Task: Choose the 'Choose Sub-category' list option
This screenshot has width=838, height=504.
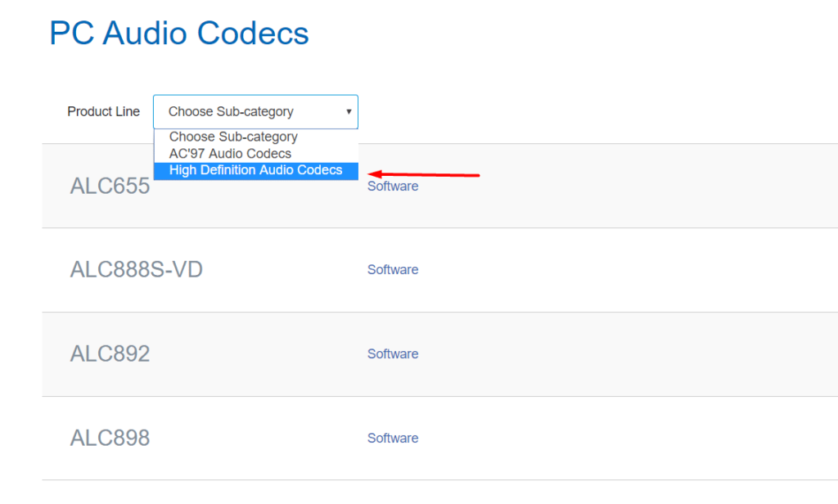Action: [x=256, y=137]
